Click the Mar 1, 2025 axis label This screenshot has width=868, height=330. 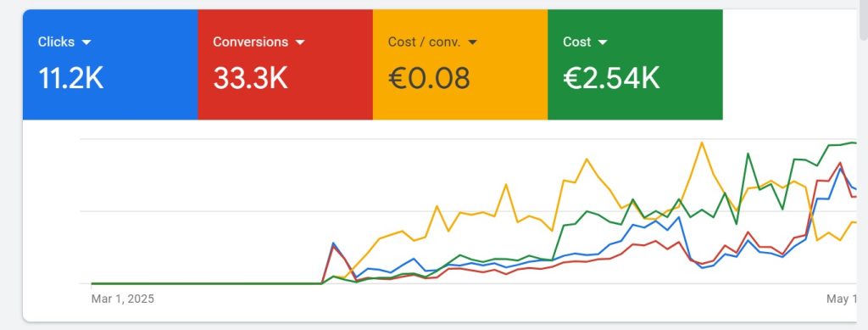pyautogui.click(x=123, y=299)
